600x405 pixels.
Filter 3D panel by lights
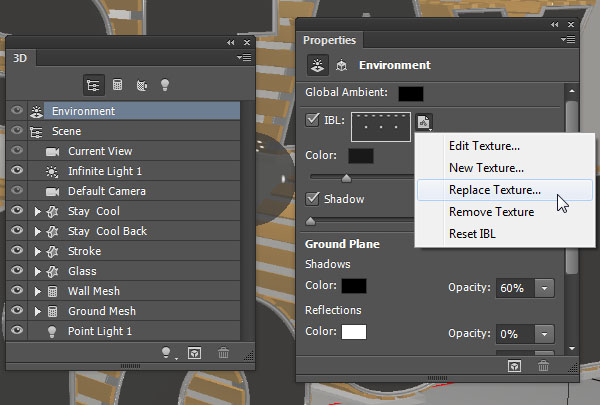[165, 85]
